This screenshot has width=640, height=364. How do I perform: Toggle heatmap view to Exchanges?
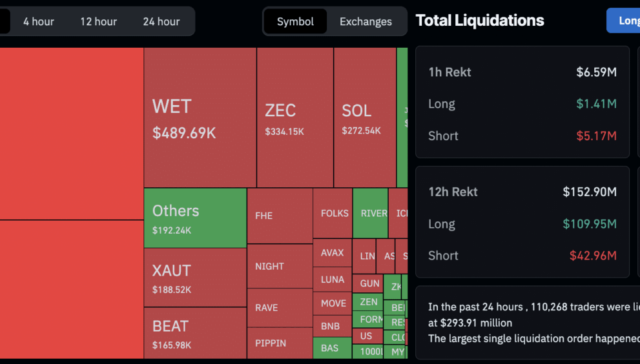pos(366,21)
